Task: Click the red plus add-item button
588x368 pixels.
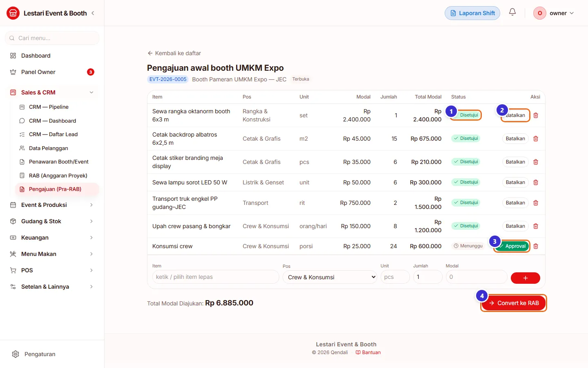Action: 526,278
